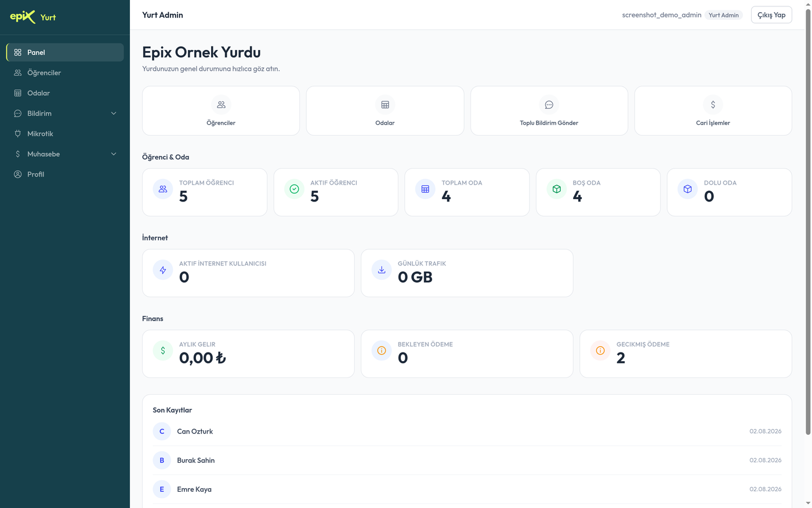
Task: Open Toplu Bildirim Gönder quick action
Action: point(549,111)
